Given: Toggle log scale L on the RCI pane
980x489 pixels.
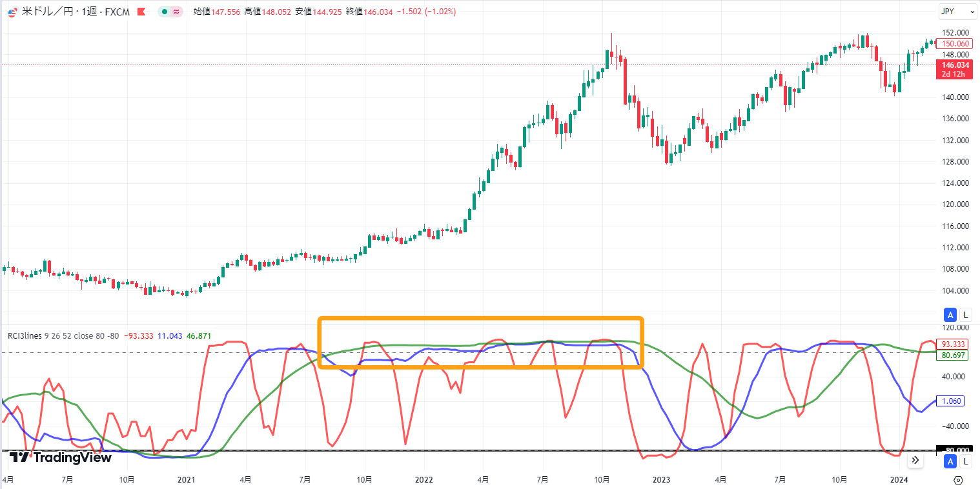Looking at the screenshot, I should click(965, 461).
